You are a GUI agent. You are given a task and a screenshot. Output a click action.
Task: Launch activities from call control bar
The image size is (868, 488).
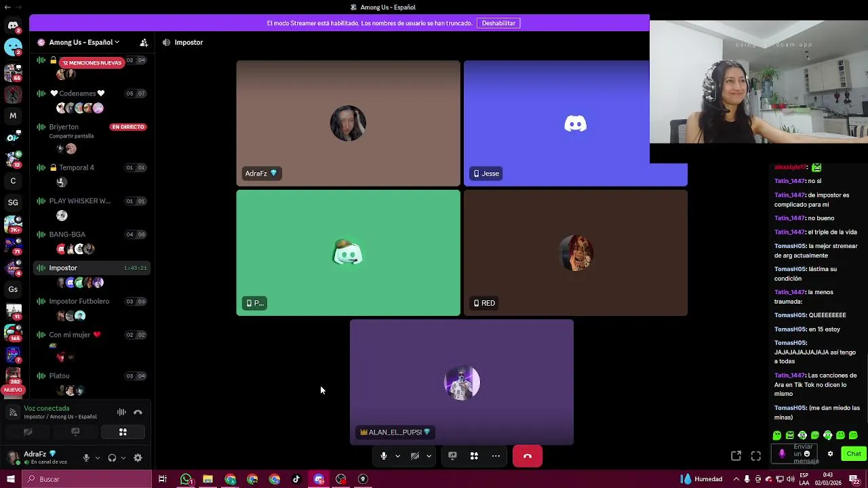tap(474, 455)
